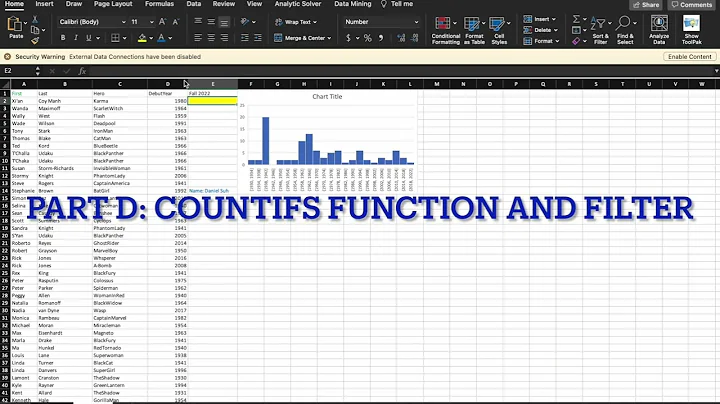This screenshot has width=720, height=404.
Task: Switch to the Page Layout tab
Action: tap(113, 4)
